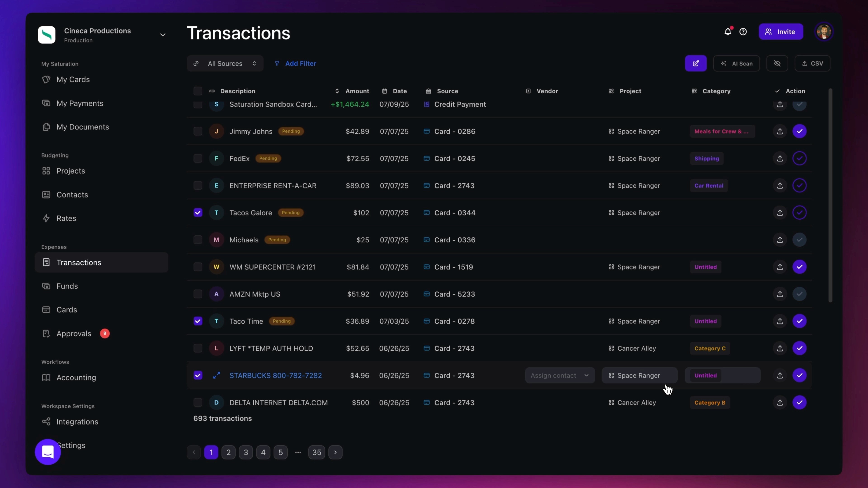
Task: Click the AI Scan button
Action: pyautogui.click(x=736, y=63)
